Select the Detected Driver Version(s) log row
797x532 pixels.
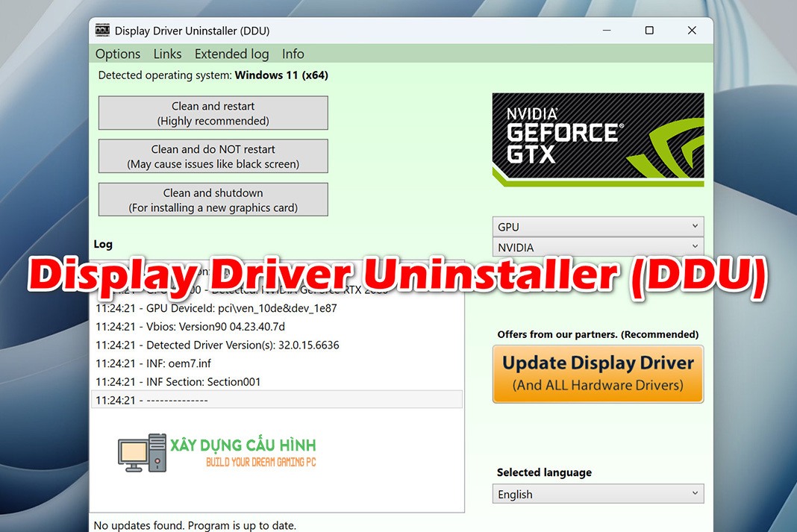[x=277, y=345]
